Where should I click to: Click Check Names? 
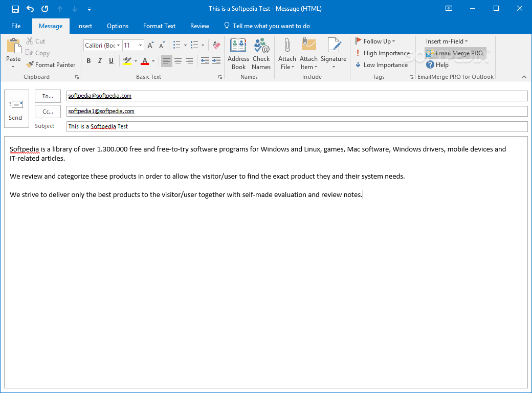261,54
